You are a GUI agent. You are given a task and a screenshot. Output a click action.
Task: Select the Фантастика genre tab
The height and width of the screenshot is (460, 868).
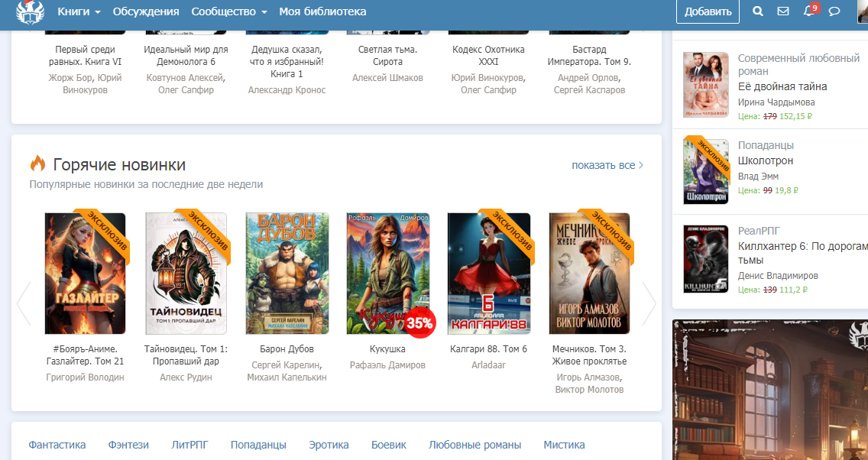point(57,445)
